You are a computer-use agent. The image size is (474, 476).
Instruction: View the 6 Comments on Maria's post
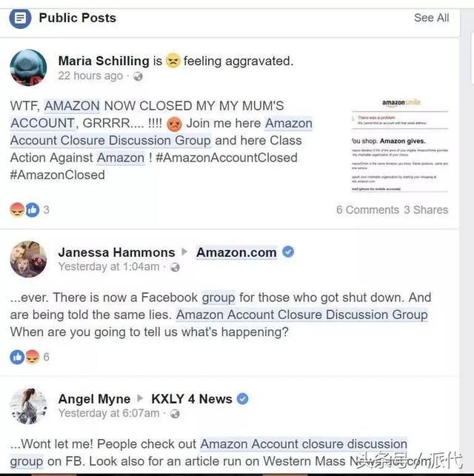click(367, 209)
